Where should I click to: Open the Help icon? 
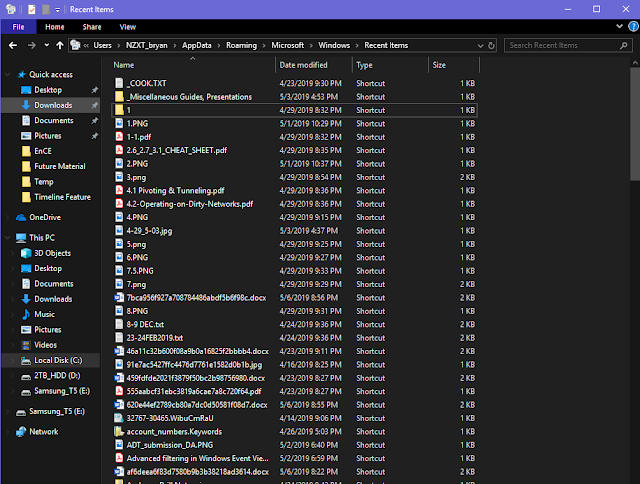point(633,27)
